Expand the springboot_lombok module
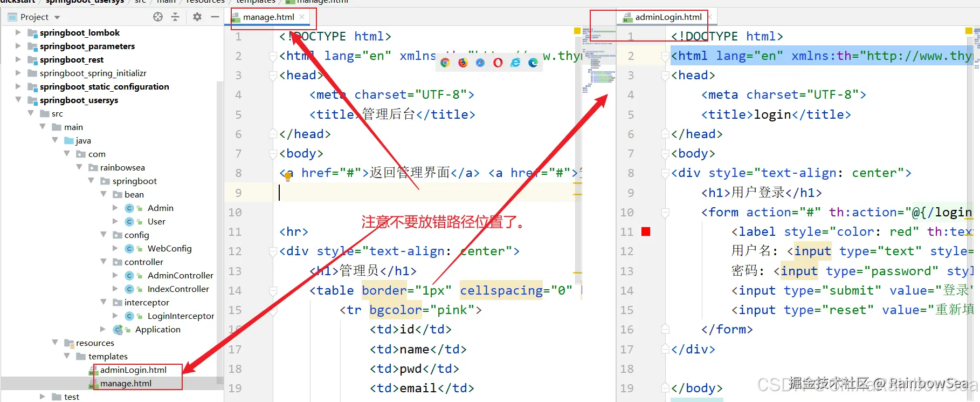 click(18, 32)
